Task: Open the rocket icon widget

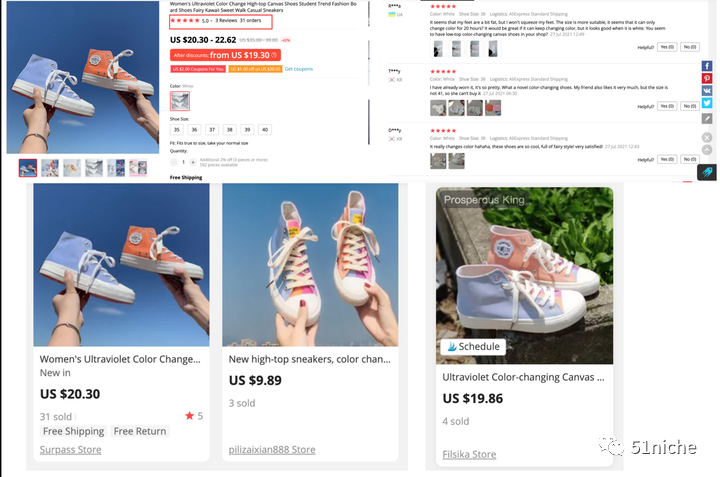Action: pos(707,172)
